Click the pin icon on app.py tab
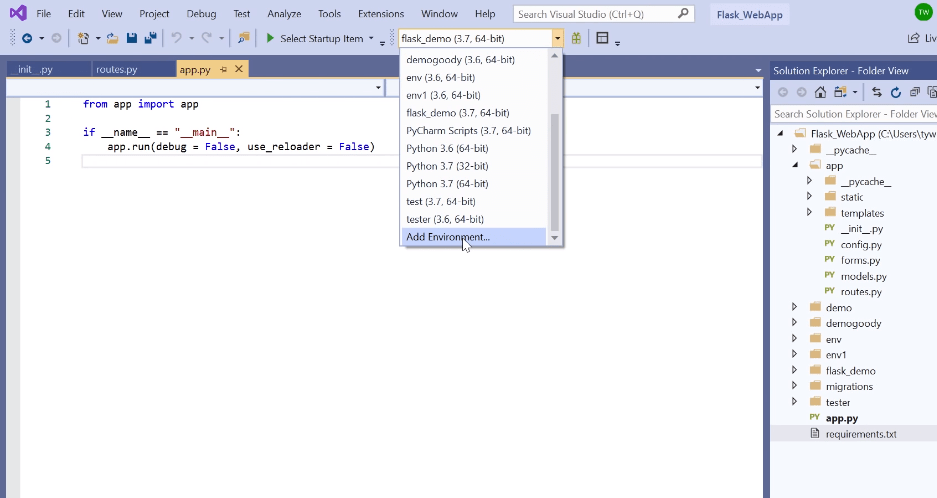Viewport: 937px width, 498px height. click(223, 69)
